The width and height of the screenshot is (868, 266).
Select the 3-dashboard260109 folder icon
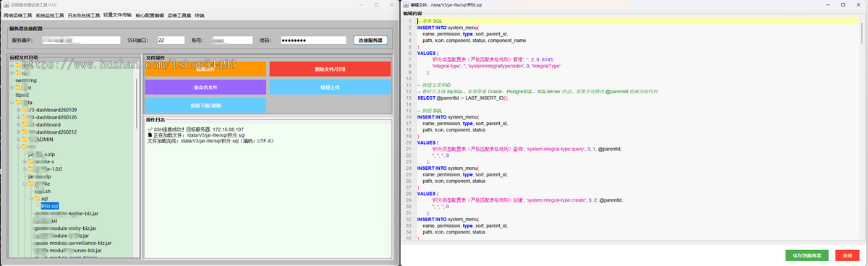25,110
